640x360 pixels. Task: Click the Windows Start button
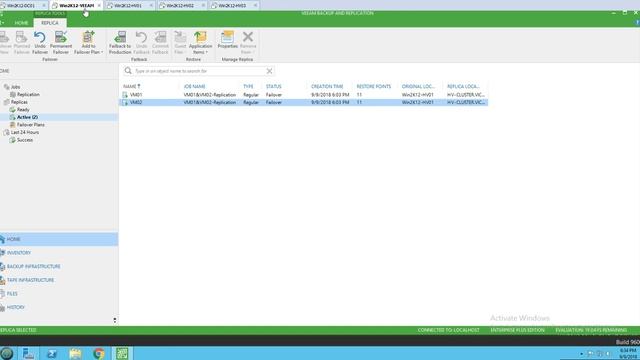click(7, 353)
